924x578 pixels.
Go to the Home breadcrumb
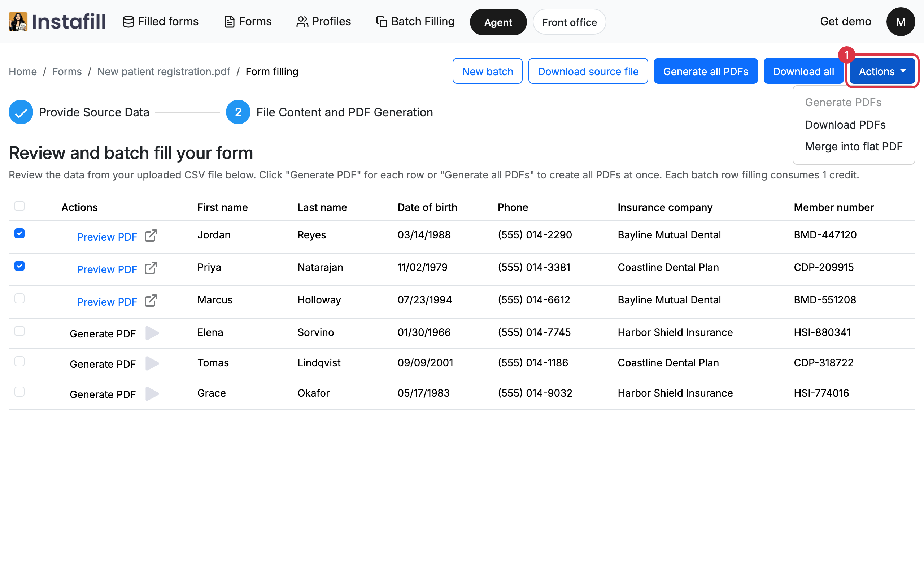click(23, 72)
